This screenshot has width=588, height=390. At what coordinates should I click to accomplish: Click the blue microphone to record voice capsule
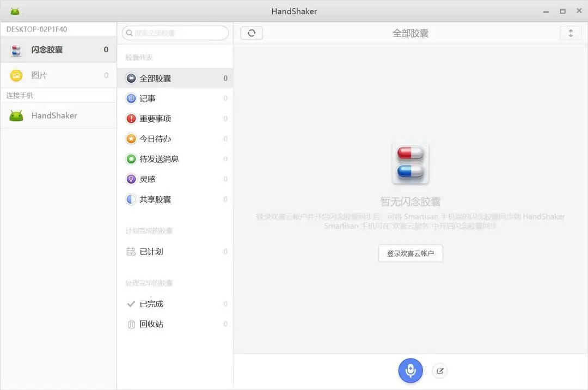(410, 370)
